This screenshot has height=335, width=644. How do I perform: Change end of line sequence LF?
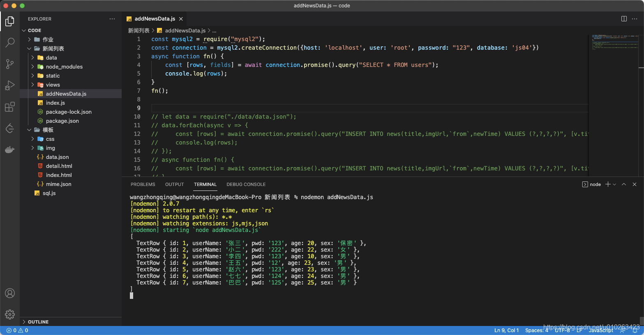pos(579,330)
